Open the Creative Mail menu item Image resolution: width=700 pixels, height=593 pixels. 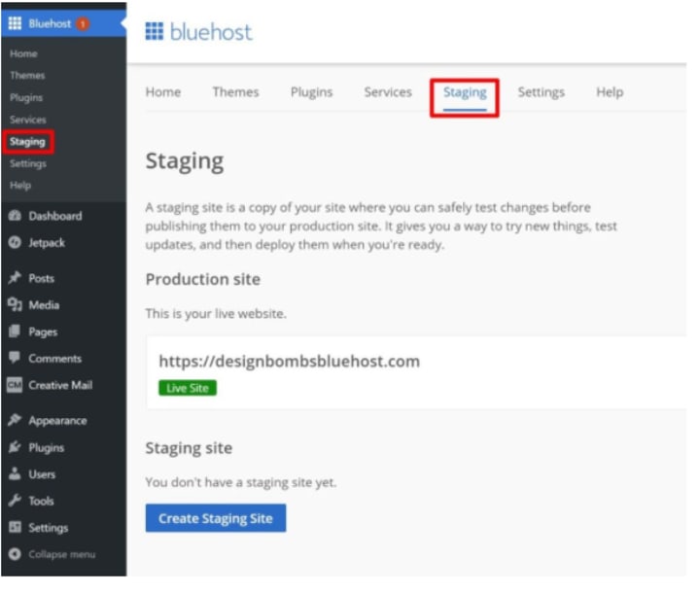coord(60,385)
